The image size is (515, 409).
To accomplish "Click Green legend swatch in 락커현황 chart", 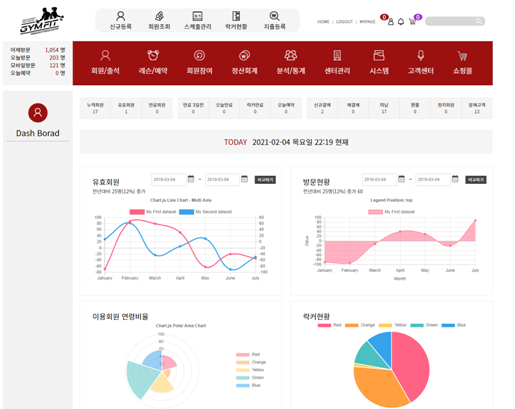I will coord(417,325).
